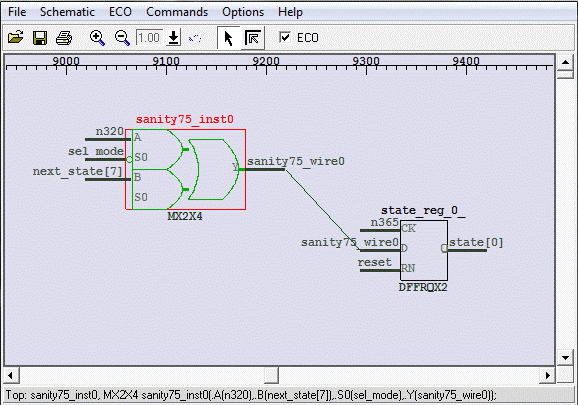Click the Save floppy disk icon
The height and width of the screenshot is (405, 578).
[40, 38]
